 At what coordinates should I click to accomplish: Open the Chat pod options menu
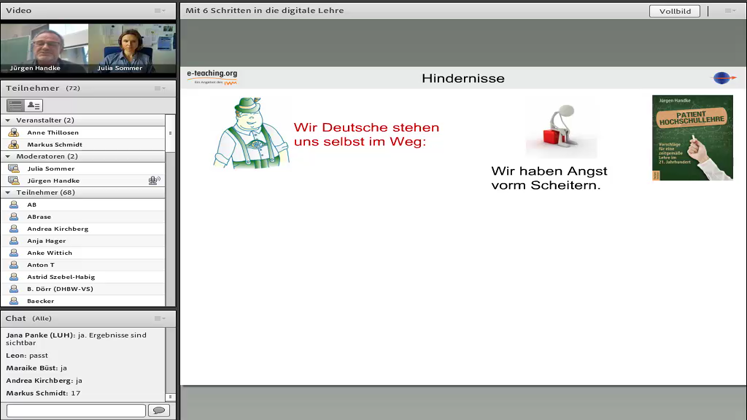point(160,319)
